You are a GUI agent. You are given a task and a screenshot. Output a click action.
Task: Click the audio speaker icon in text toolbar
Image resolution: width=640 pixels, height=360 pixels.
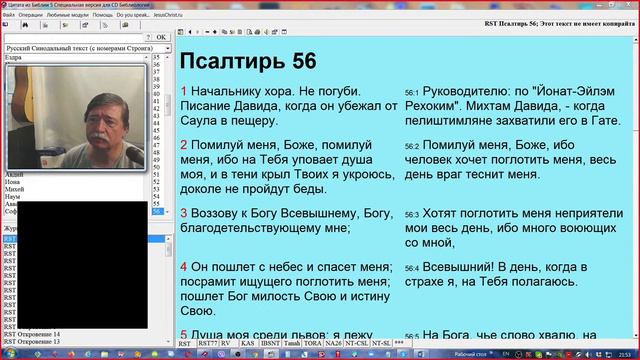click(266, 32)
